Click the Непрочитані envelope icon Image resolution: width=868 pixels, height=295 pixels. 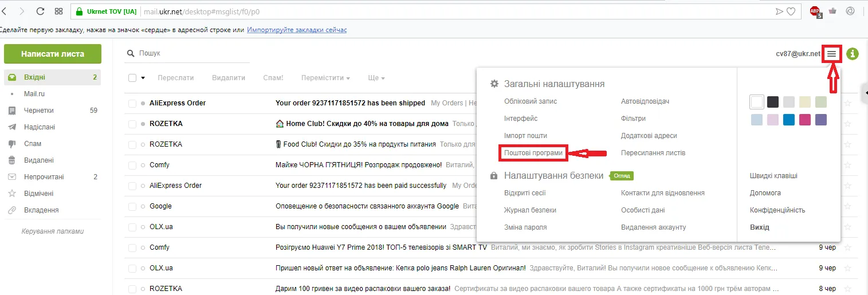click(x=12, y=177)
